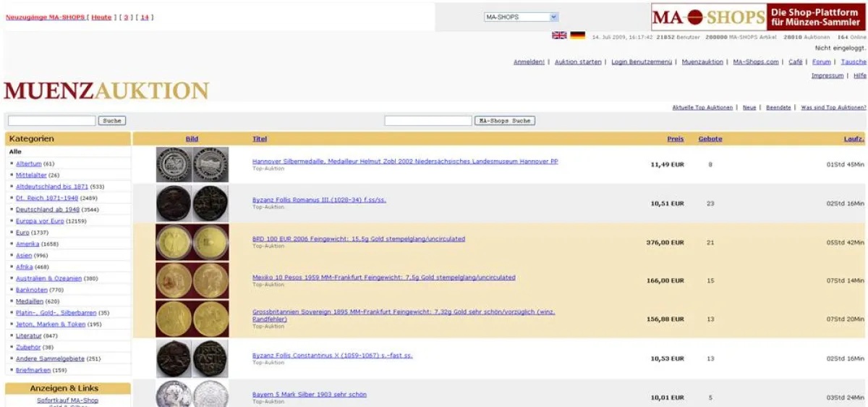
Task: Open Europa vor Euro category
Action: (x=41, y=221)
